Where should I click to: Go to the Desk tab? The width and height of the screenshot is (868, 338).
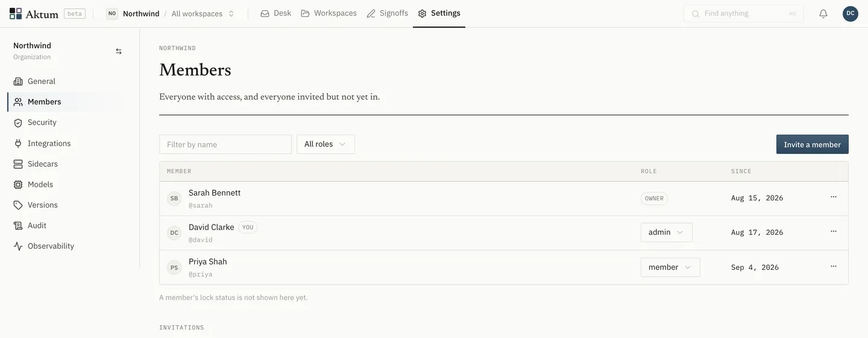(276, 13)
